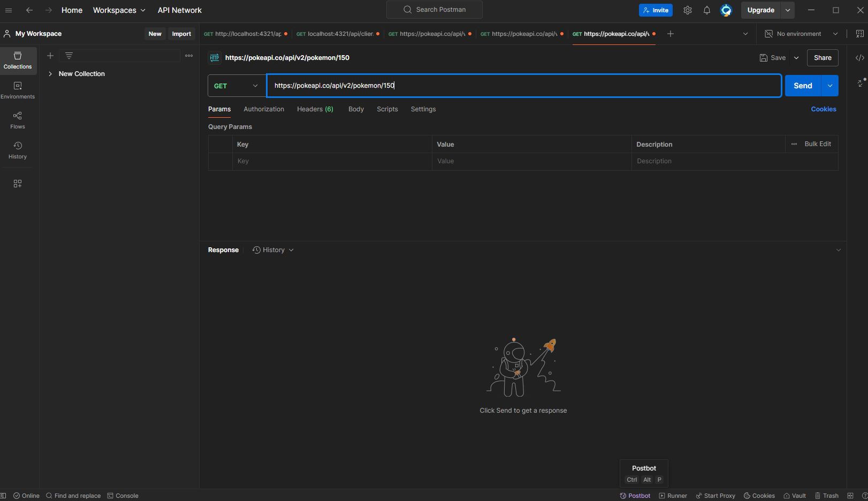The height and width of the screenshot is (501, 868).
Task: Open the Cookies link under Send
Action: 824,109
